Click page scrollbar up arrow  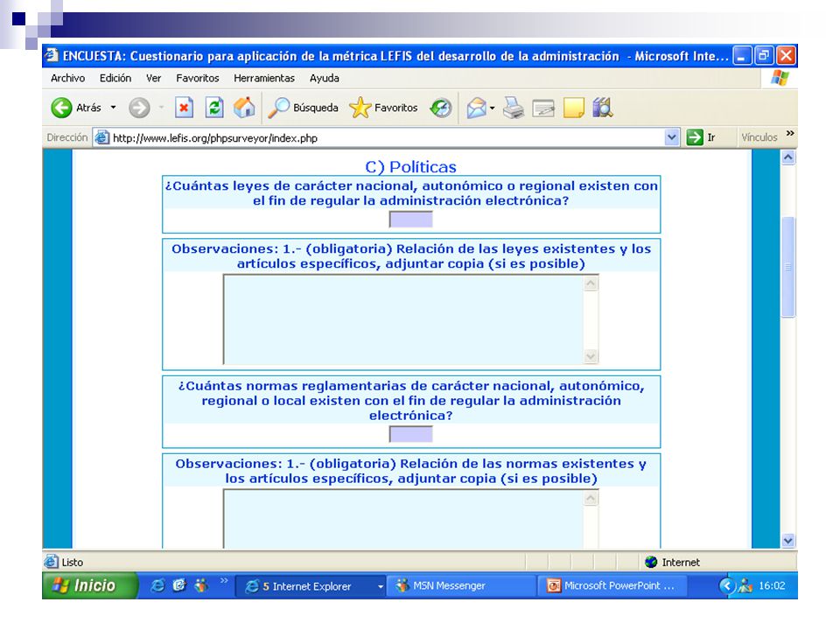[x=788, y=157]
